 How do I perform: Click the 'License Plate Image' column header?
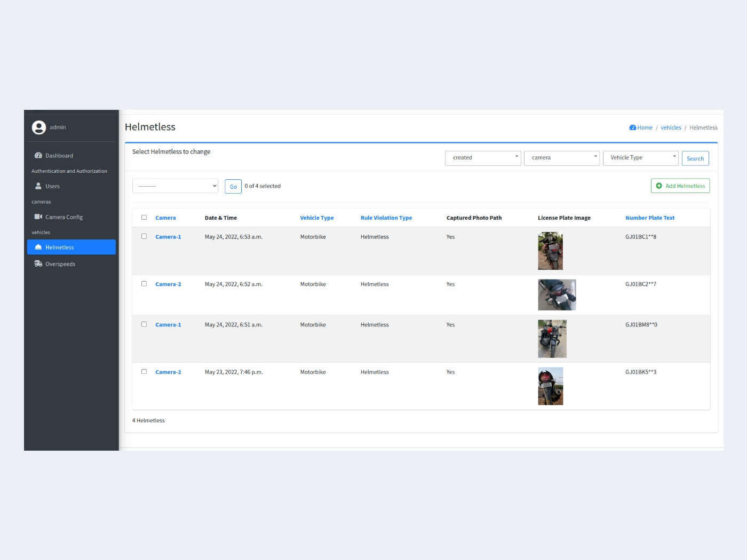[x=564, y=218]
